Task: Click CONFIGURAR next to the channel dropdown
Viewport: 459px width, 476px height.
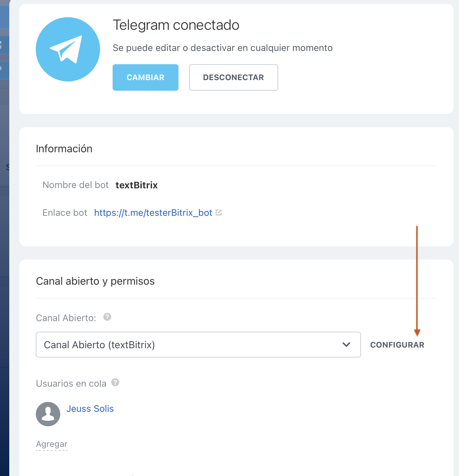Action: [x=397, y=345]
